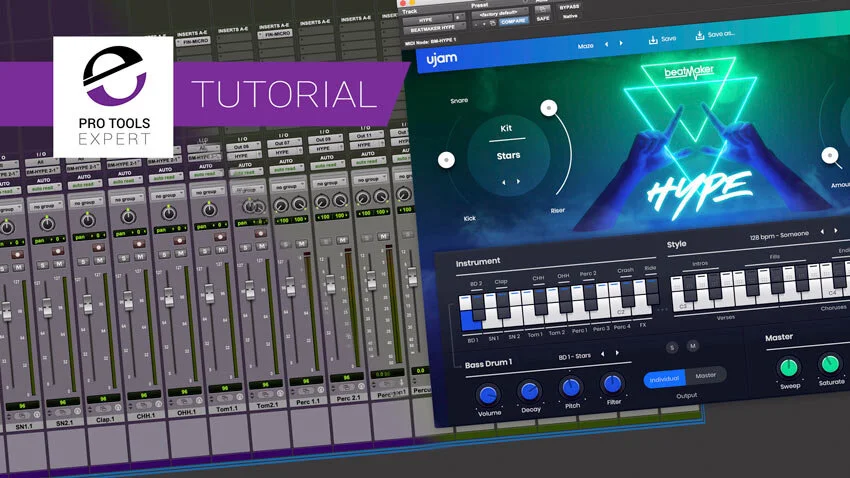Click the Save as... download icon

(x=700, y=35)
